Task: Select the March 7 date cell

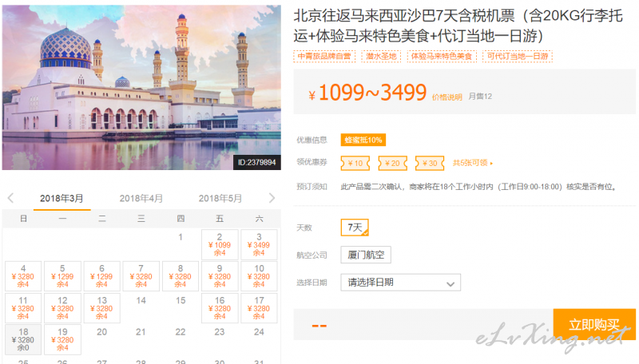Action: pyautogui.click(x=141, y=276)
